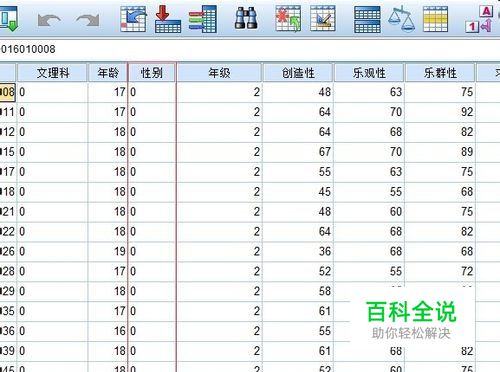Open the Split File tool
This screenshot has height=372, width=500.
[367, 19]
